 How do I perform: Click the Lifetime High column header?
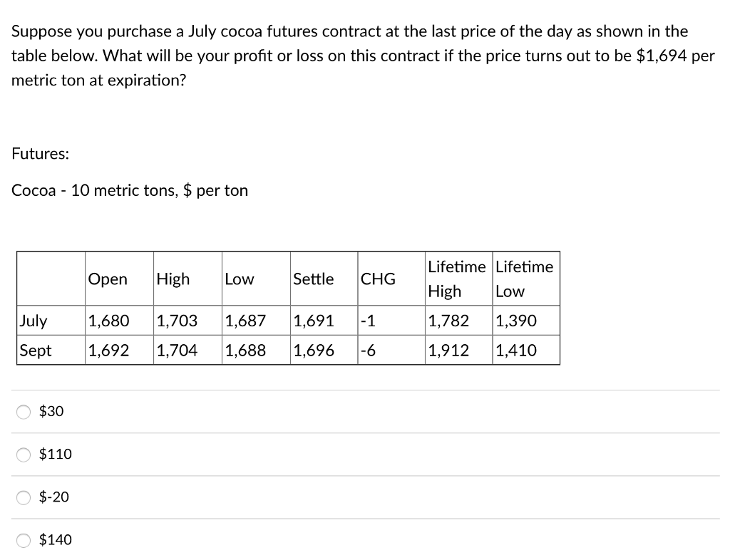tap(457, 279)
